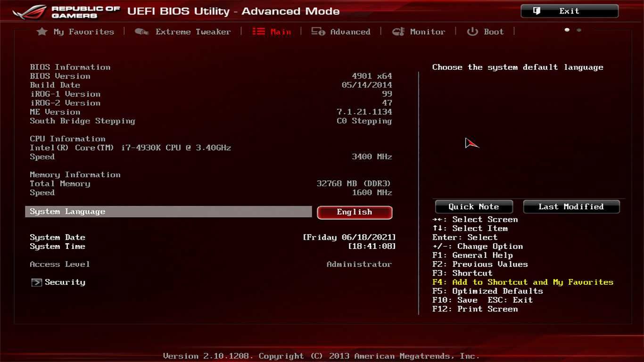Screen dimensions: 644x362
Task: Select the System Date label
Action: point(58,238)
